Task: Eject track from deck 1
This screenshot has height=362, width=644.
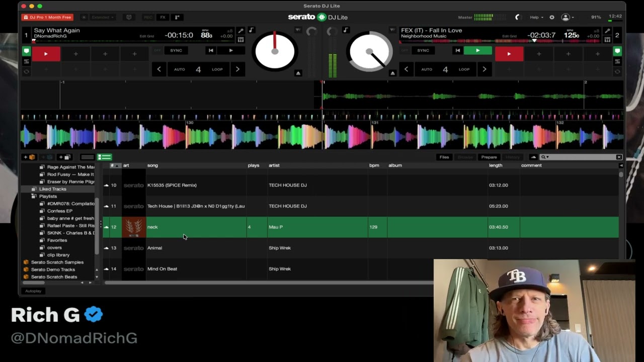Action: pos(298,73)
